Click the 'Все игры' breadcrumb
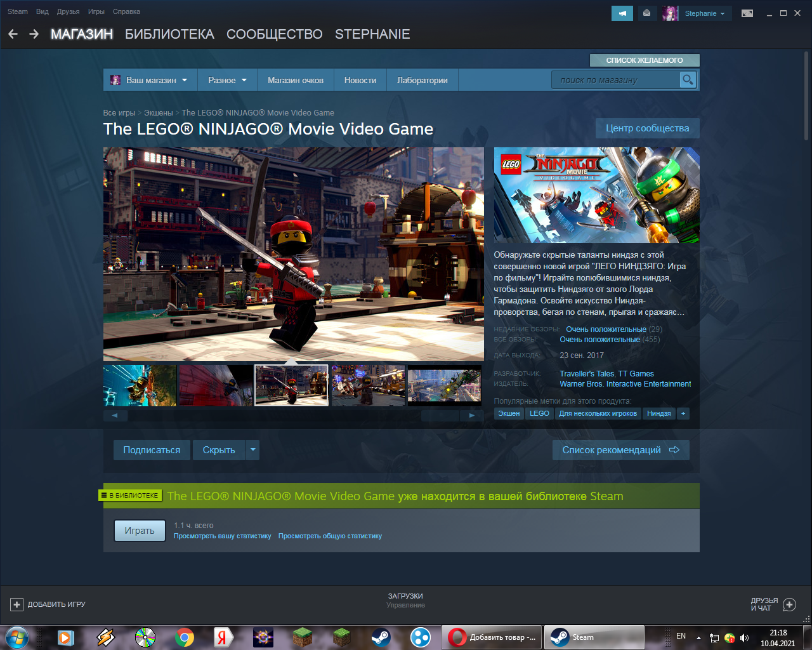This screenshot has height=650, width=812. tap(119, 113)
